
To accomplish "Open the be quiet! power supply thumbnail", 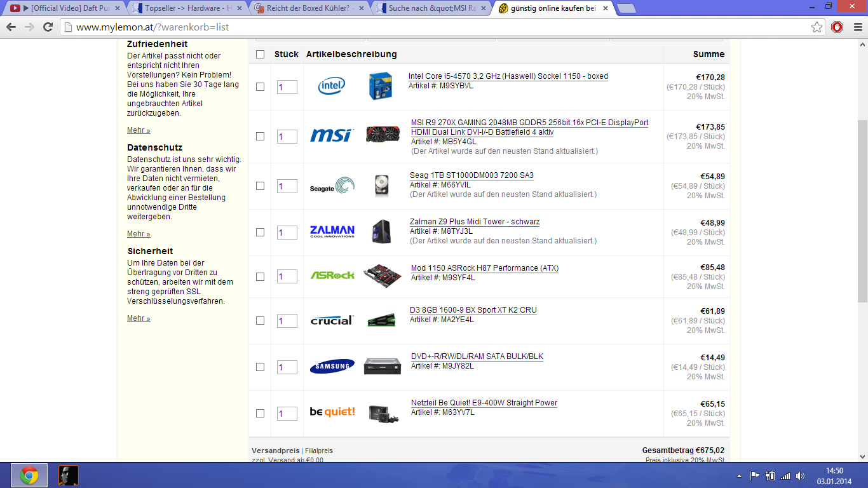I will click(x=384, y=414).
